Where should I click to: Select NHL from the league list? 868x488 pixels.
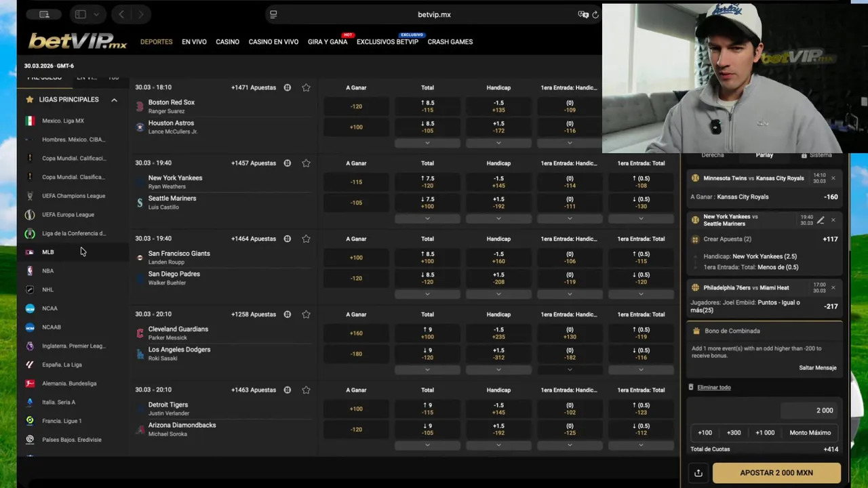[47, 289]
